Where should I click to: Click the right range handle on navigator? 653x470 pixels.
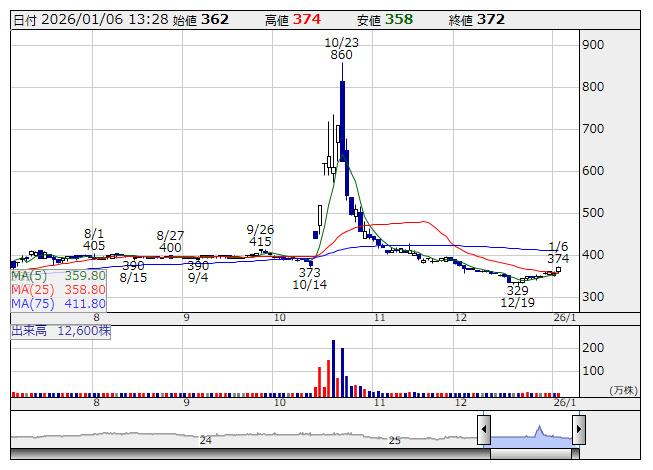pyautogui.click(x=578, y=431)
